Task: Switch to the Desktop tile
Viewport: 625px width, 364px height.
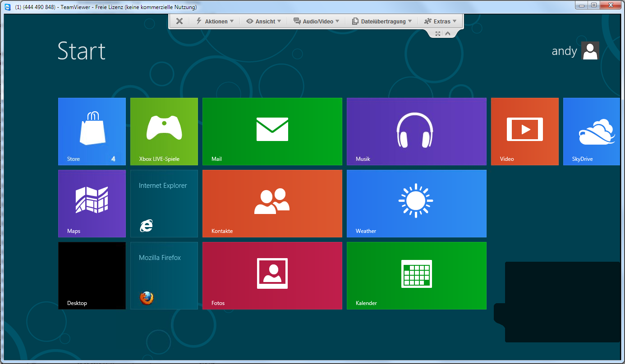Action: pos(92,276)
